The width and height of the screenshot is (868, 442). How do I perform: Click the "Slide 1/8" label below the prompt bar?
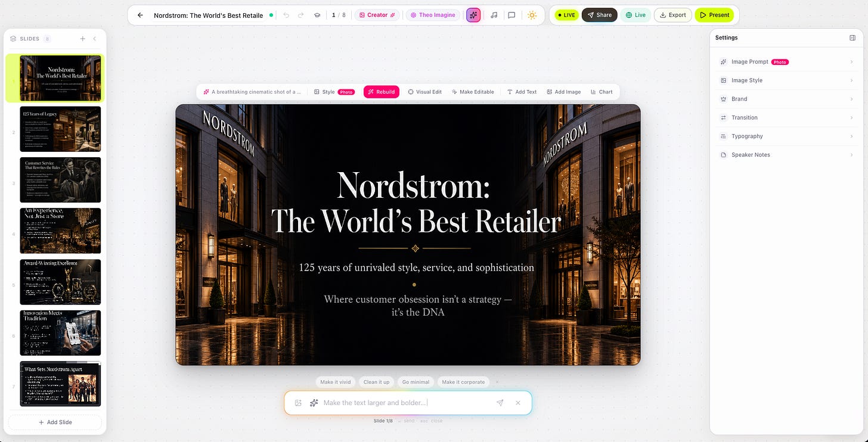[x=383, y=421]
